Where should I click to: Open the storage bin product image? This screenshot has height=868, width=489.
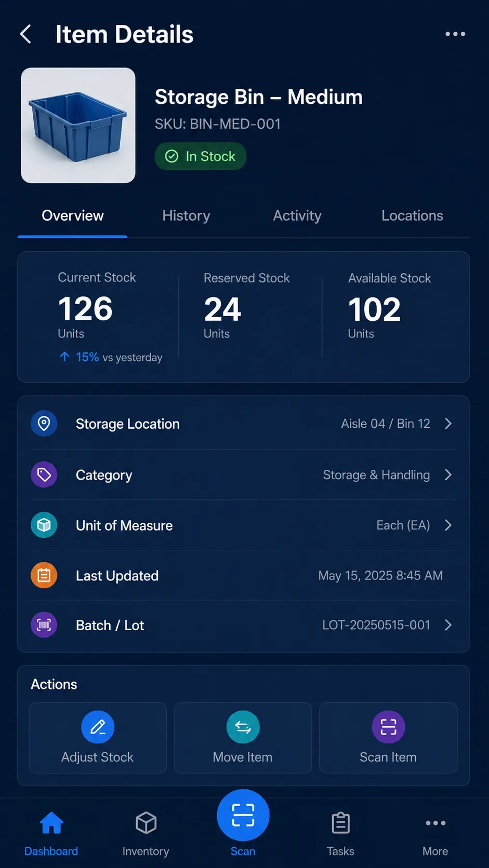pos(78,125)
